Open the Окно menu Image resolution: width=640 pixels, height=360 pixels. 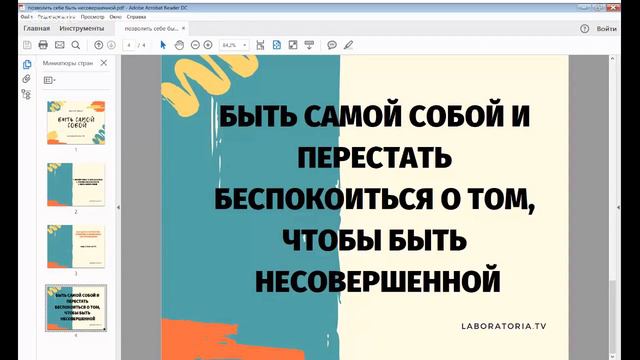116,17
